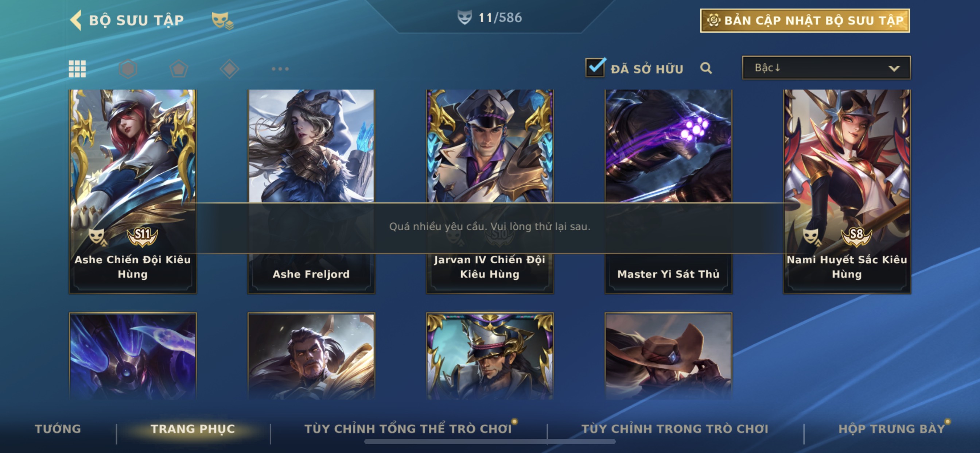Open the Hộp Trưng Bày tab
The height and width of the screenshot is (453, 980).
coord(892,429)
